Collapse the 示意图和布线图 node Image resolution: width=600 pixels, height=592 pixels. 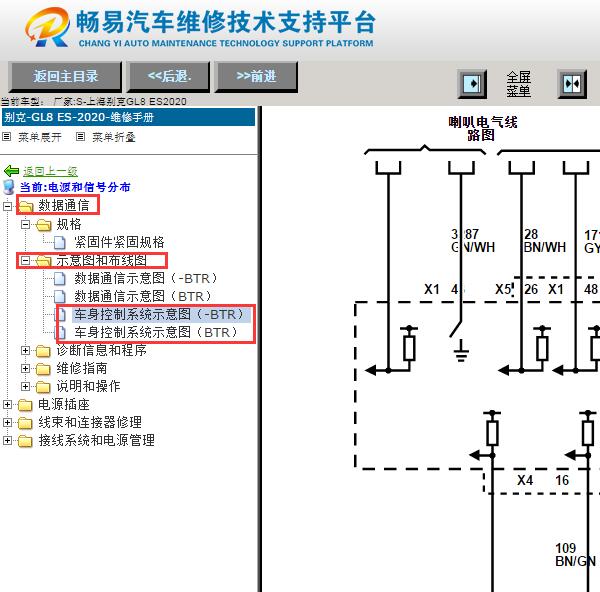(x=25, y=260)
